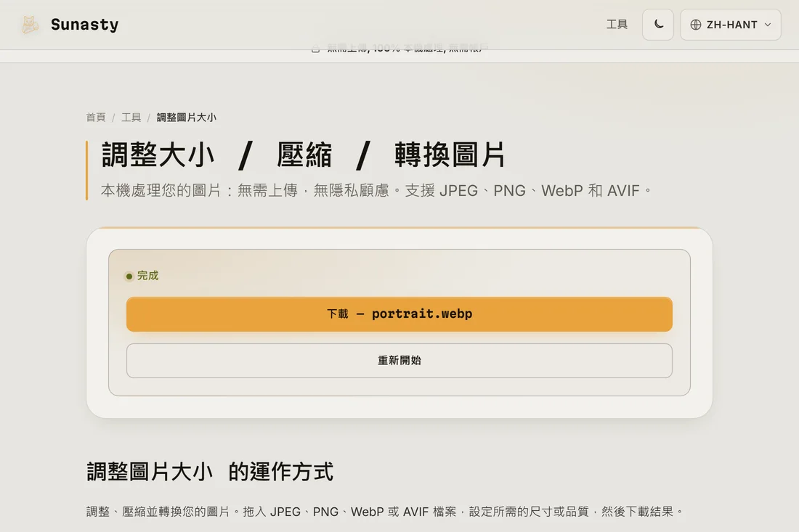Click the chevron beside ZH-HANT
Screen dimensions: 799x532
point(768,25)
